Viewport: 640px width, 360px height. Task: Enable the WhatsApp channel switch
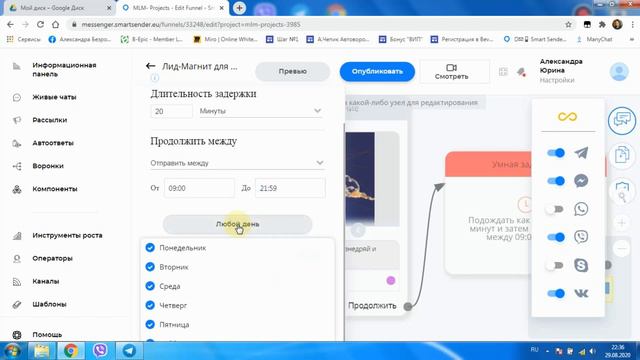pyautogui.click(x=554, y=209)
